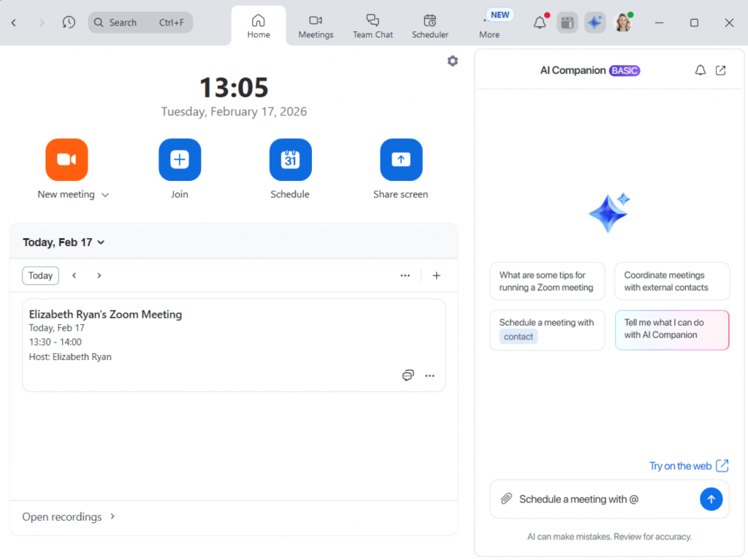Send the AI Companion message with arrow button
748x560 pixels.
pos(711,499)
